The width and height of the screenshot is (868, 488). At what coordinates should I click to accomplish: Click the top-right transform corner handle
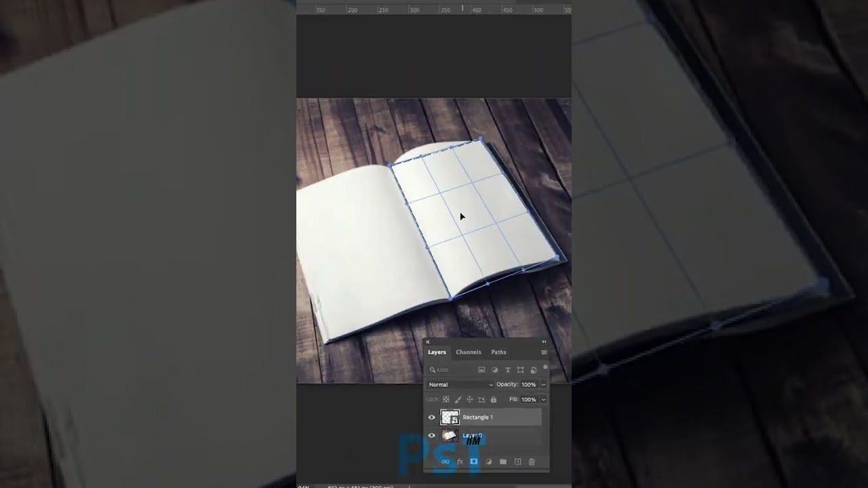[x=481, y=139]
